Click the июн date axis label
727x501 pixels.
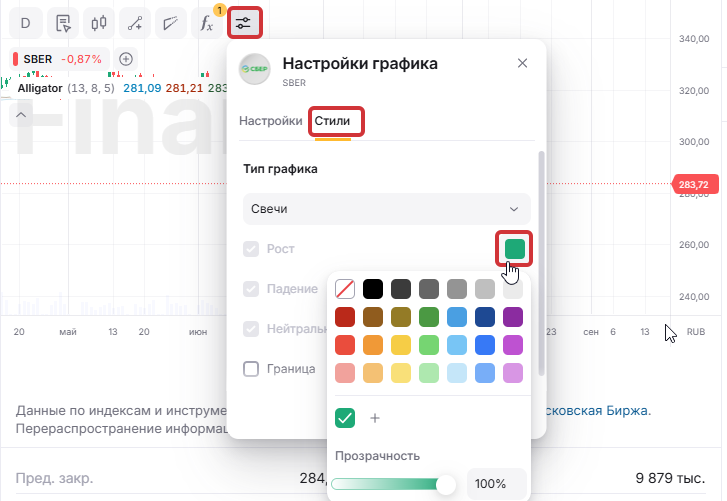coord(198,332)
